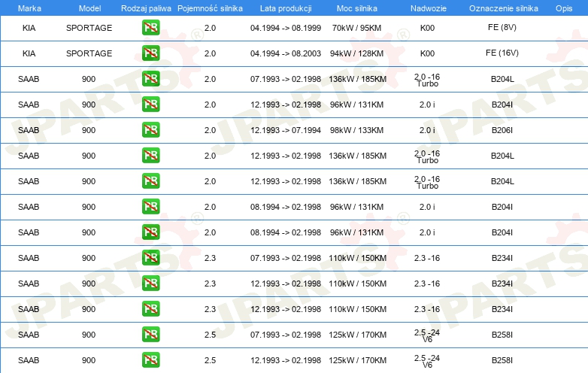Viewport: 588px width, 373px height.
Task: Click the 2.0 i body cell in the B206I row
Action: [427, 130]
